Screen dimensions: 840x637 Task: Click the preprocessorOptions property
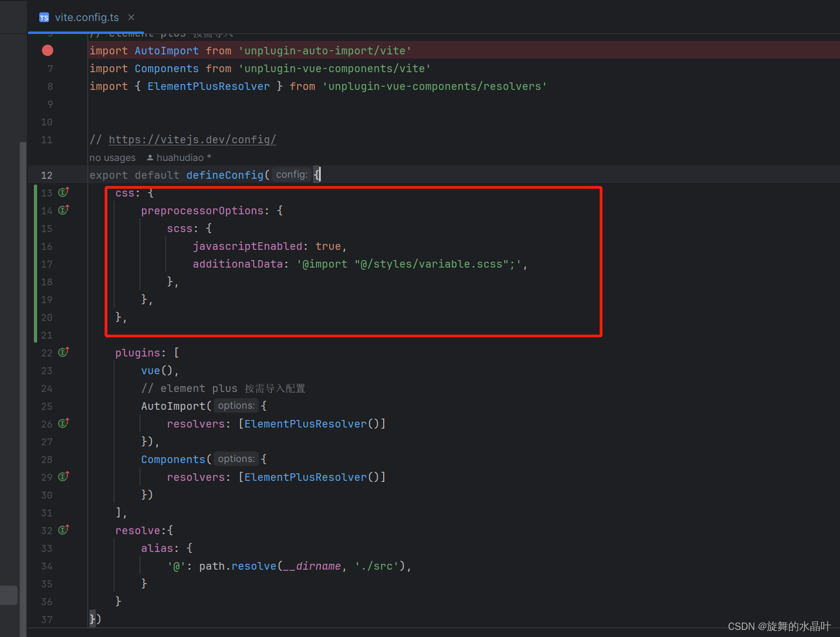tap(202, 211)
